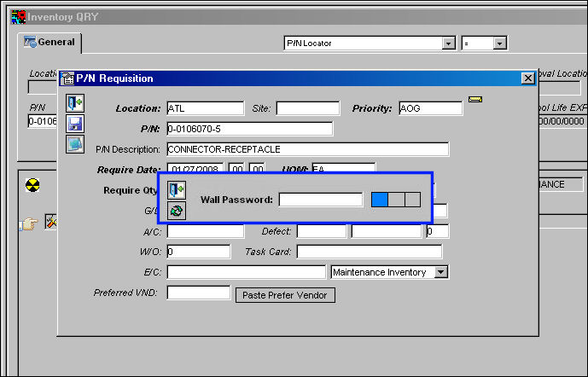
Task: Click the exit door icon beside Wall Password
Action: click(177, 189)
